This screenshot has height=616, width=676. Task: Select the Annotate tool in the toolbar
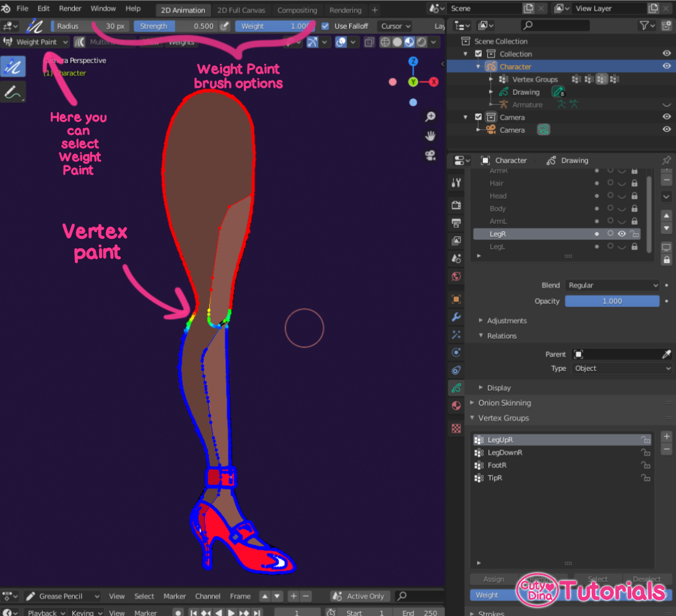tap(13, 92)
